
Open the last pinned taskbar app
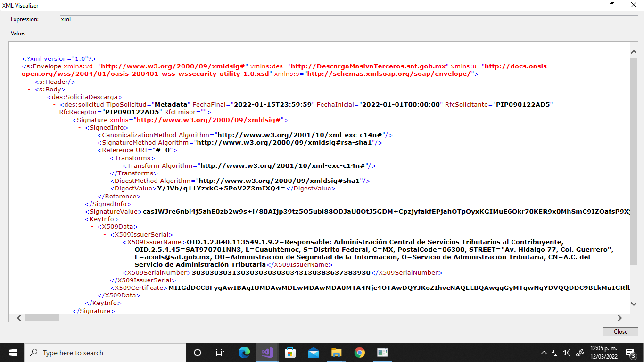(382, 353)
